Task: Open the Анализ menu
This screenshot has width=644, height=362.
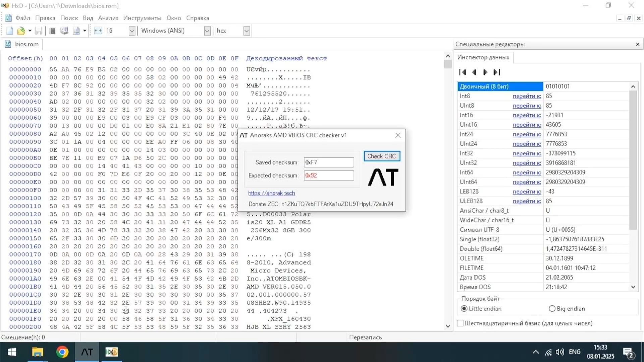Action: (108, 18)
